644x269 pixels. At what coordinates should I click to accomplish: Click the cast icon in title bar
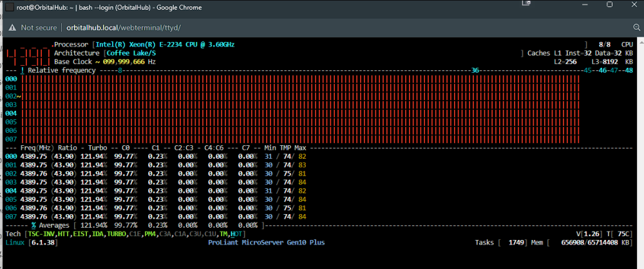526,4
